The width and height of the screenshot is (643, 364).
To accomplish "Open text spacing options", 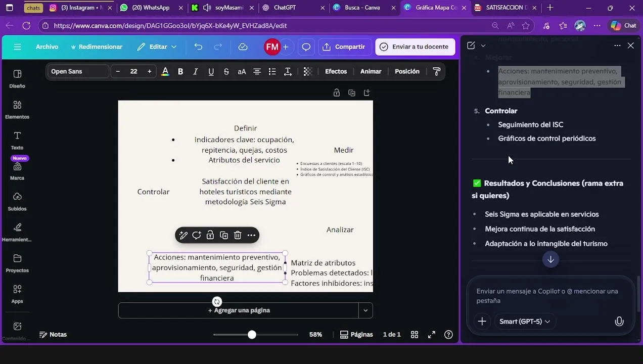I will [x=288, y=71].
